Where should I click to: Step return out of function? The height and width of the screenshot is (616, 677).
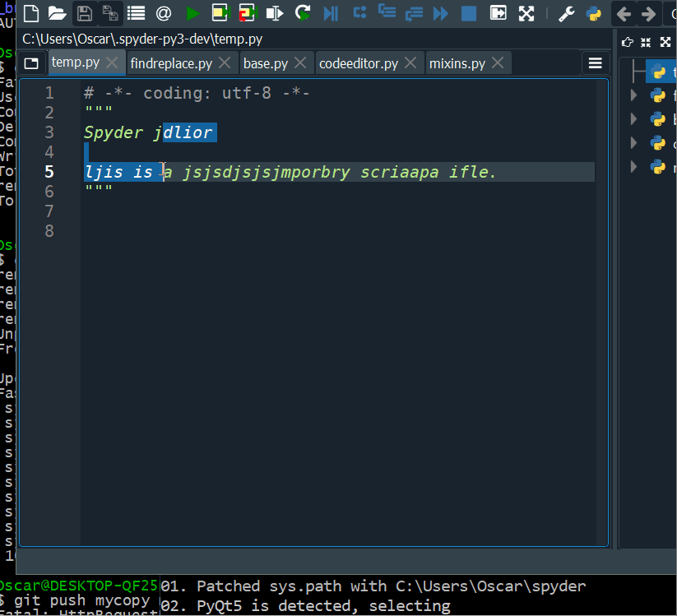(x=414, y=14)
